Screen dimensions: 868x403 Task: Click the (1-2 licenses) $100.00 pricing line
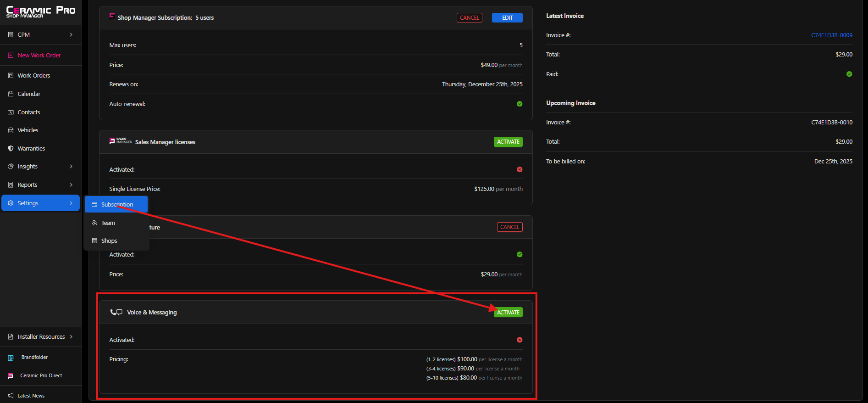(x=474, y=359)
